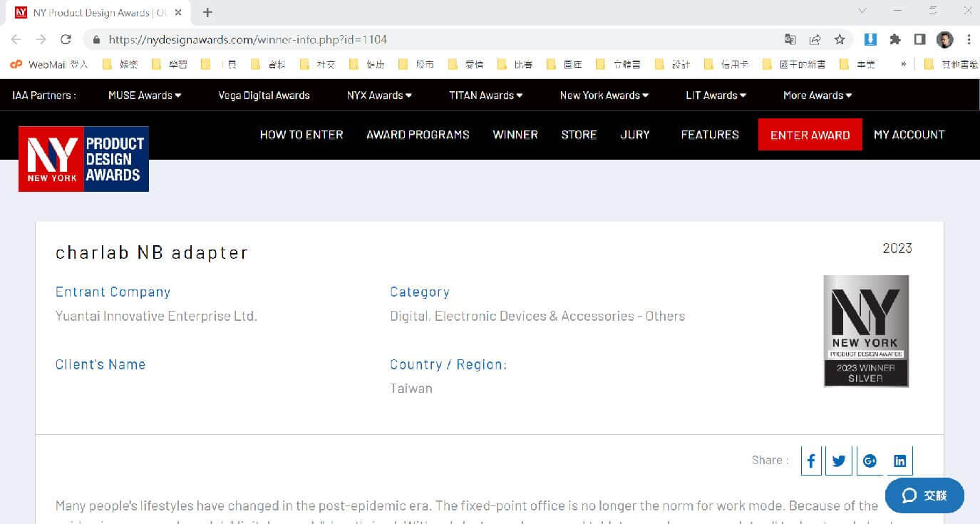Reload the current page
This screenshot has height=524, width=980.
pyautogui.click(x=66, y=39)
